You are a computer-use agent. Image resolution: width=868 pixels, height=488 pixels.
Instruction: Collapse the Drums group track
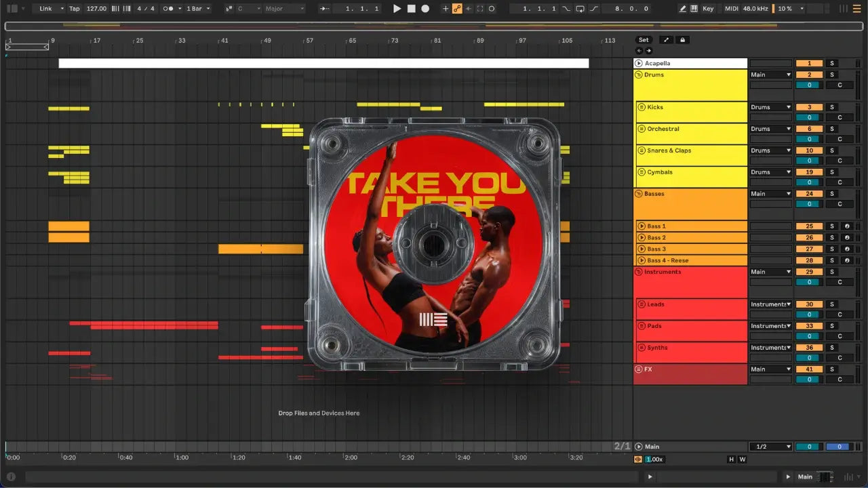click(x=639, y=75)
